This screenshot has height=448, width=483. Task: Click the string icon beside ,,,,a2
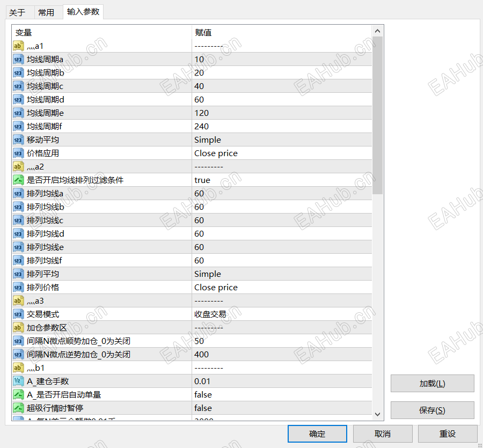pyautogui.click(x=18, y=166)
